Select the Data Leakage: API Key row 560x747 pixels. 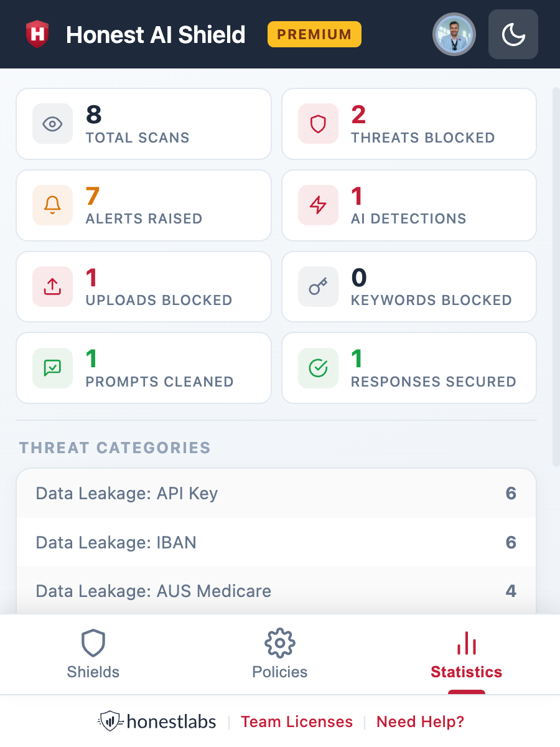tap(276, 494)
